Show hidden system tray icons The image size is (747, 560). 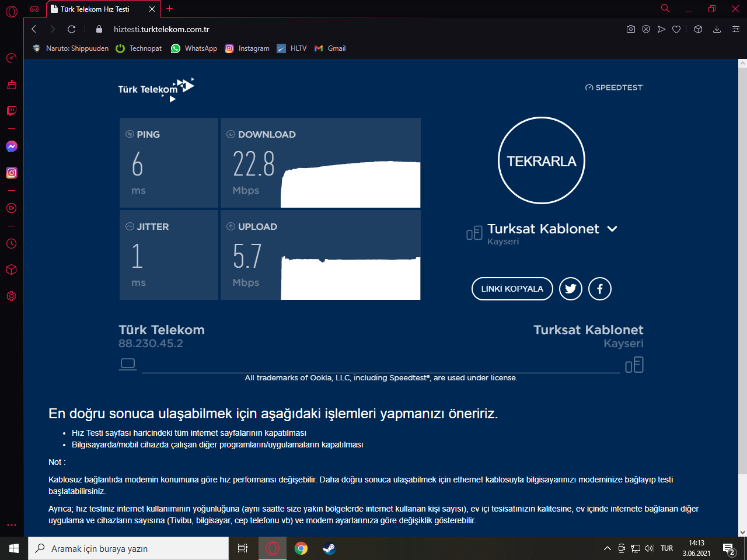[x=608, y=548]
